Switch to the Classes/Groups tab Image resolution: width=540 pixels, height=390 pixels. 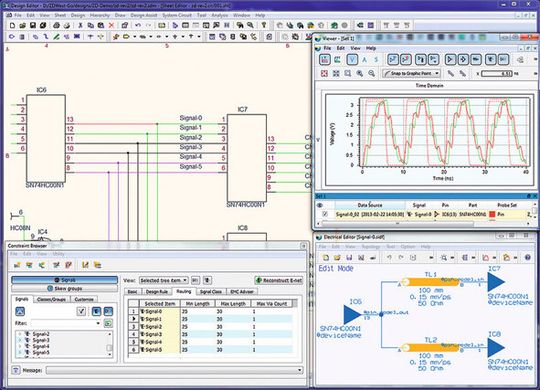51,299
